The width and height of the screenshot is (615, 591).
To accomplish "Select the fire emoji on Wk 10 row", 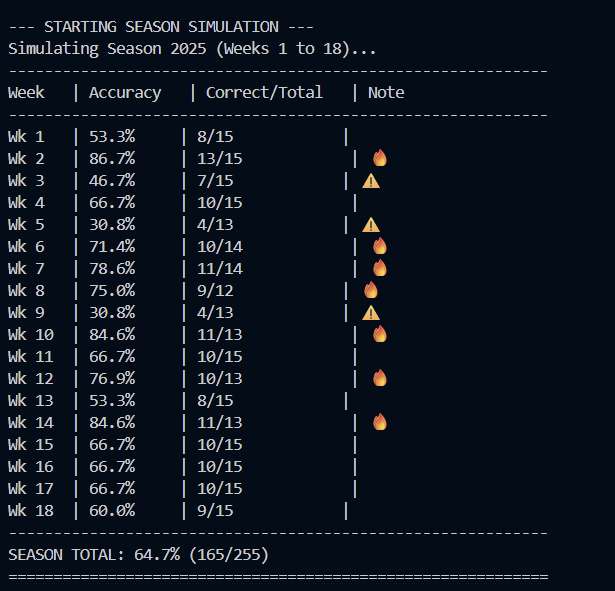I will pos(379,334).
